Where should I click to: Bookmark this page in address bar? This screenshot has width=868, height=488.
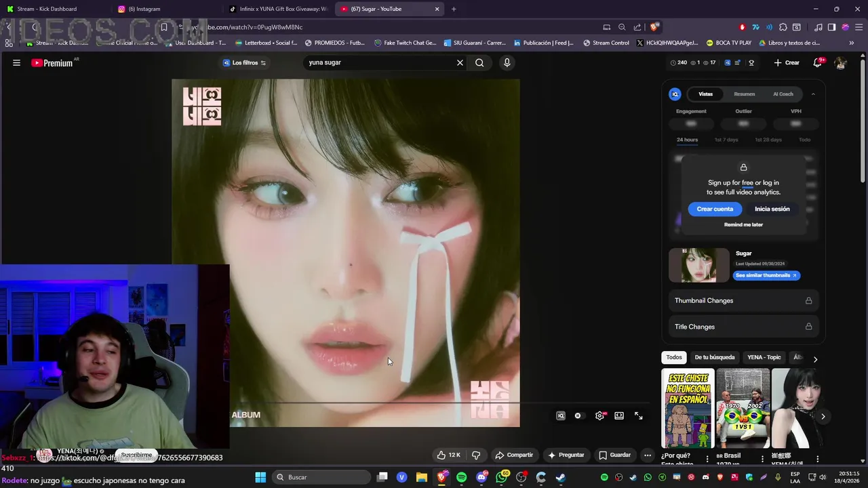[x=163, y=27]
